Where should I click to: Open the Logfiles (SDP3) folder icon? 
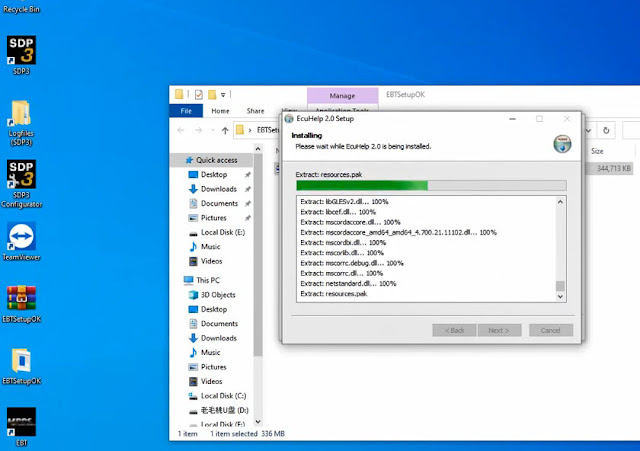click(21, 123)
